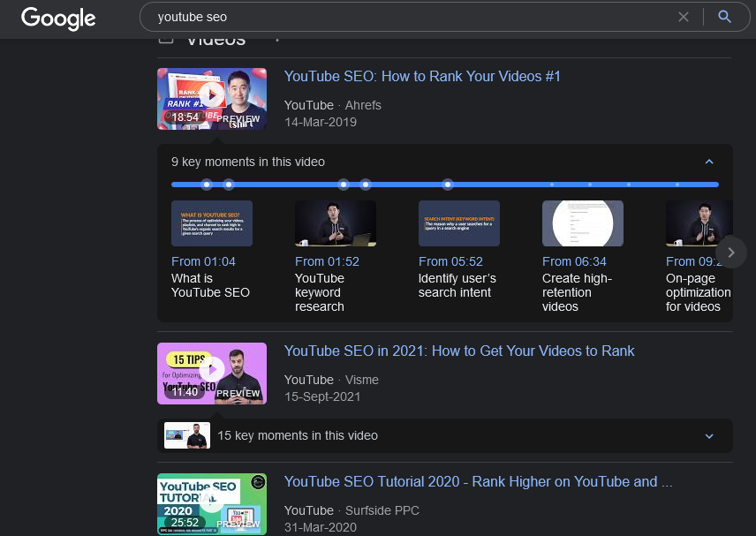This screenshot has width=756, height=536.
Task: Jump to second timeline marker at 01:52
Action: click(229, 185)
